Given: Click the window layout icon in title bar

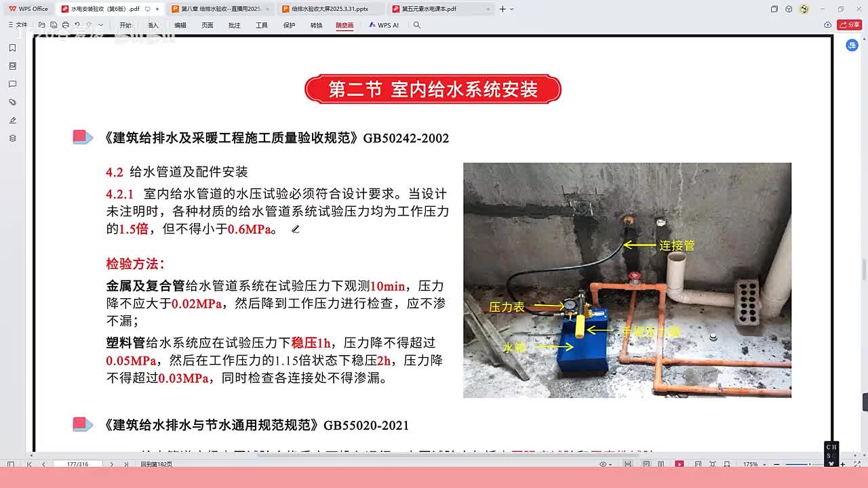Looking at the screenshot, I should pos(774,9).
